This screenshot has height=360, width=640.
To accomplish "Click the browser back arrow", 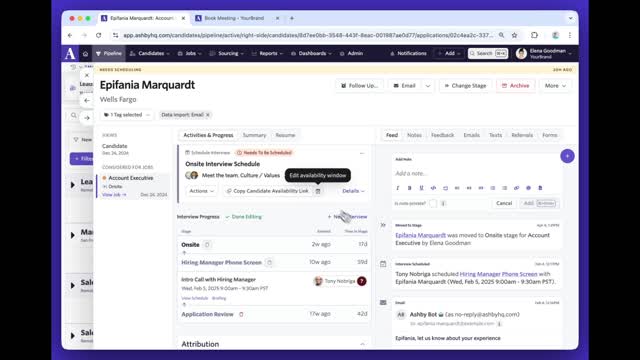I will (70, 36).
